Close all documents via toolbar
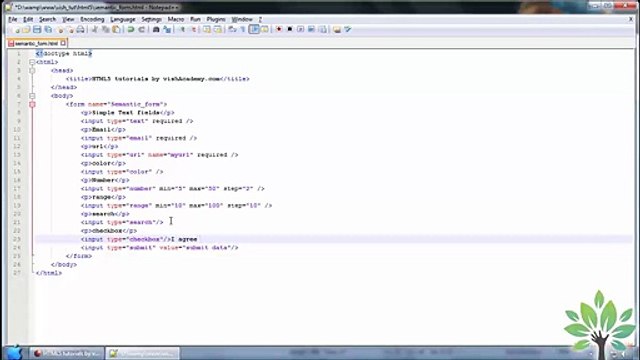 (x=70, y=29)
